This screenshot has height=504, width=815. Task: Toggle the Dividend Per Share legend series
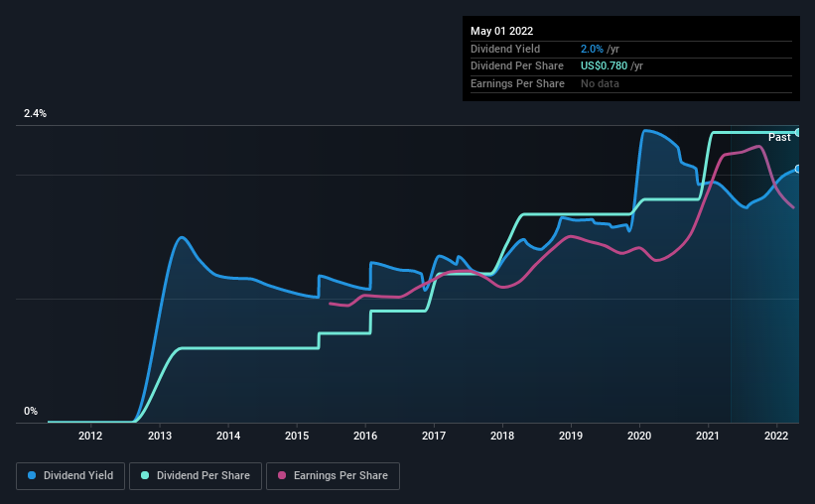(199, 476)
